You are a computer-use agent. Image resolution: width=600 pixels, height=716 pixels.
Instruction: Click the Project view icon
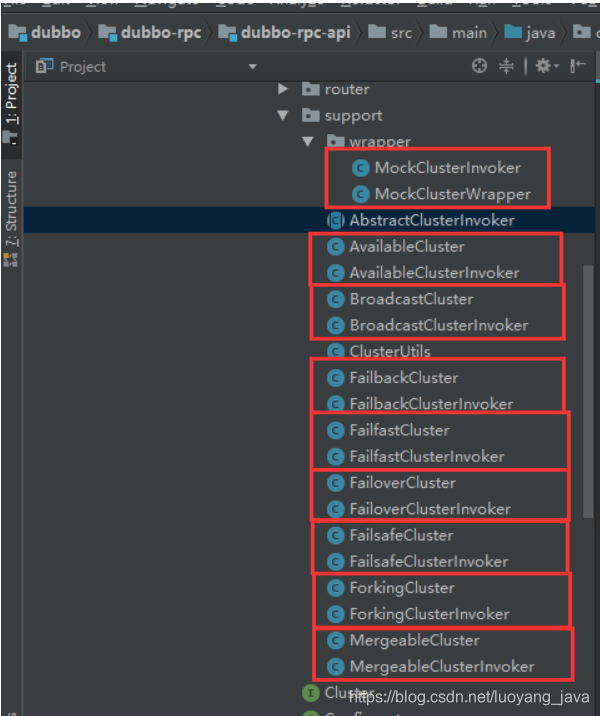pyautogui.click(x=45, y=67)
